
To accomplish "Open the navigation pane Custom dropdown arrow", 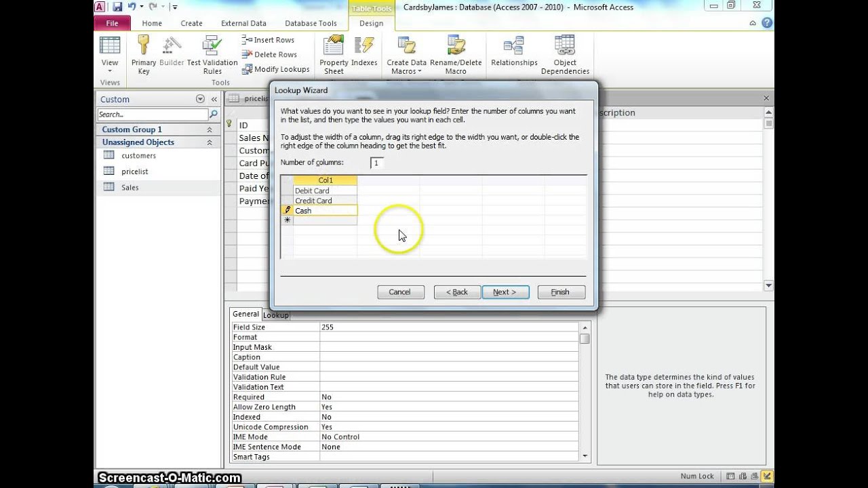I will (x=200, y=99).
